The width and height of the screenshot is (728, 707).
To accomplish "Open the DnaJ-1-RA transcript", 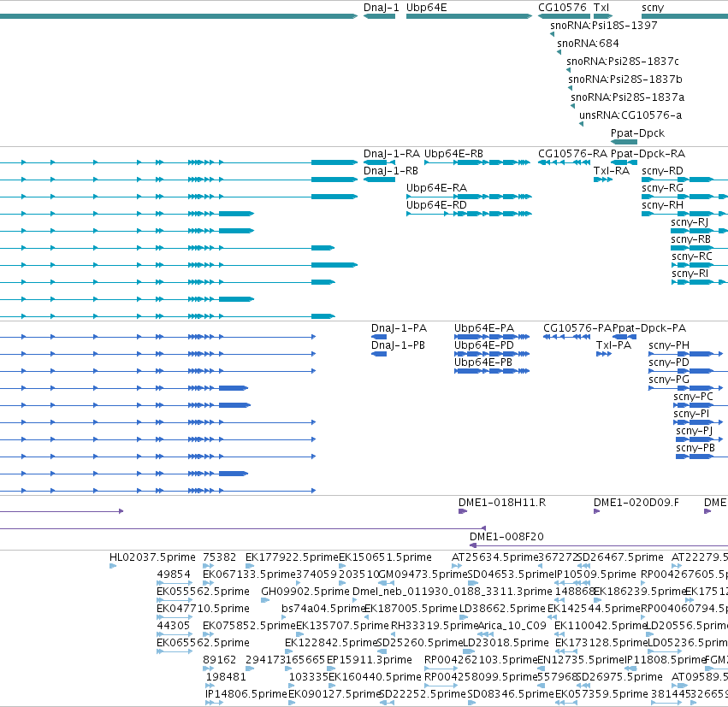I will 379,162.
